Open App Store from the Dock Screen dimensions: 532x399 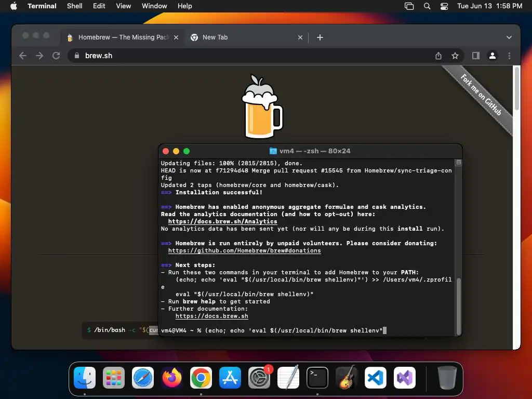point(230,378)
